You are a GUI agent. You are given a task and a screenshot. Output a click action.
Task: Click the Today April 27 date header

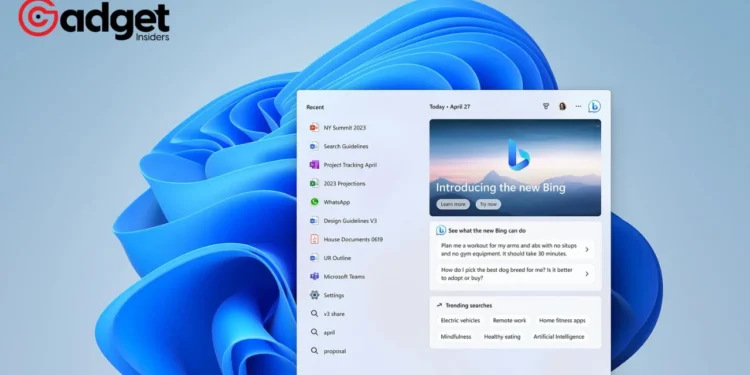coord(450,107)
